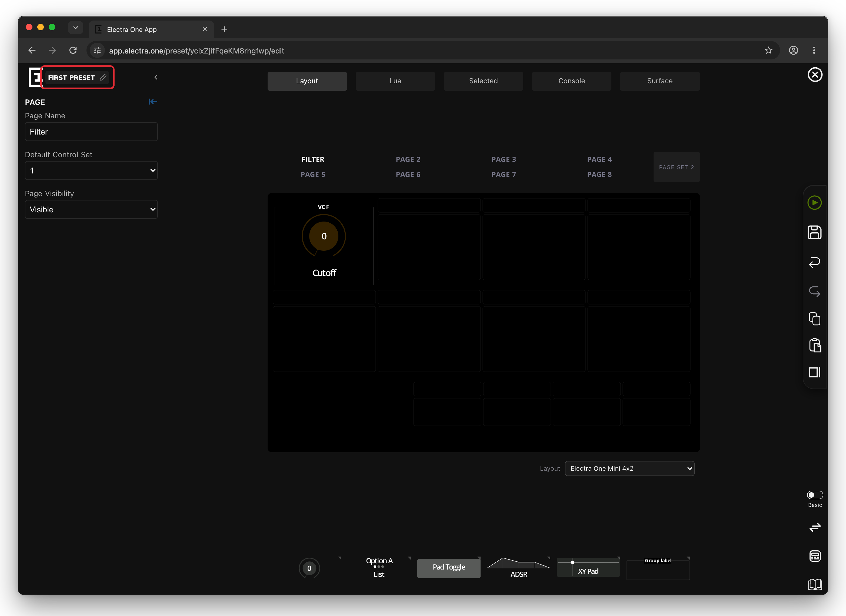Pick the Option A List control in the palette
Viewport: 846px width, 616px height.
379,567
